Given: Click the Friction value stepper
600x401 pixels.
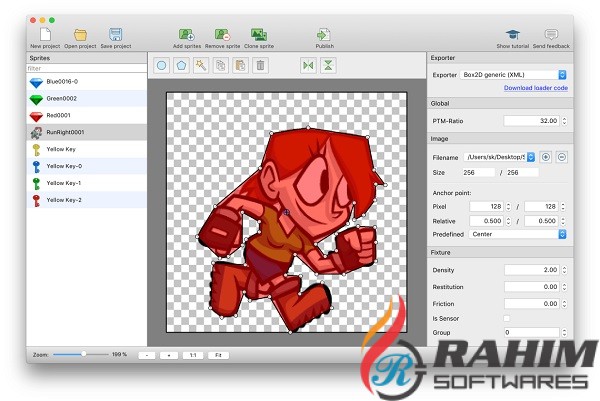Looking at the screenshot, I should click(x=564, y=304).
